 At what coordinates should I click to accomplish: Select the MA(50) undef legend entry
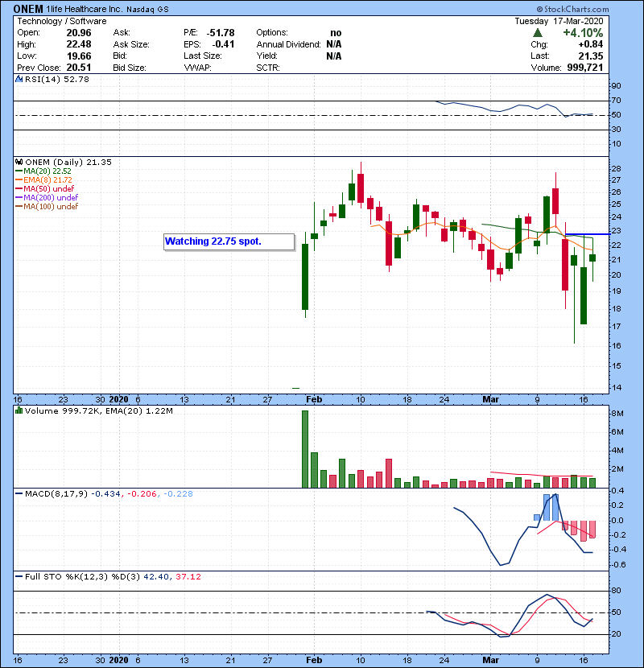(x=45, y=188)
